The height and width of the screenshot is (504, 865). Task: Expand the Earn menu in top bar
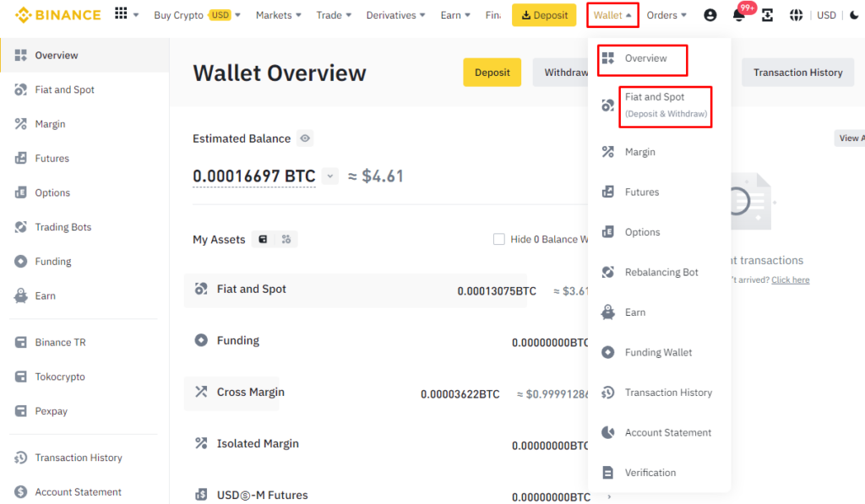(455, 15)
